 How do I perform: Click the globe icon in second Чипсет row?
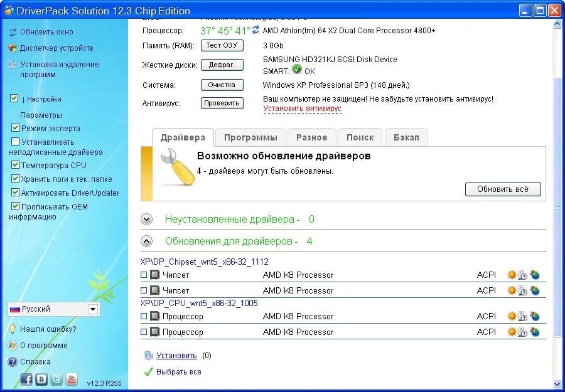click(x=535, y=291)
